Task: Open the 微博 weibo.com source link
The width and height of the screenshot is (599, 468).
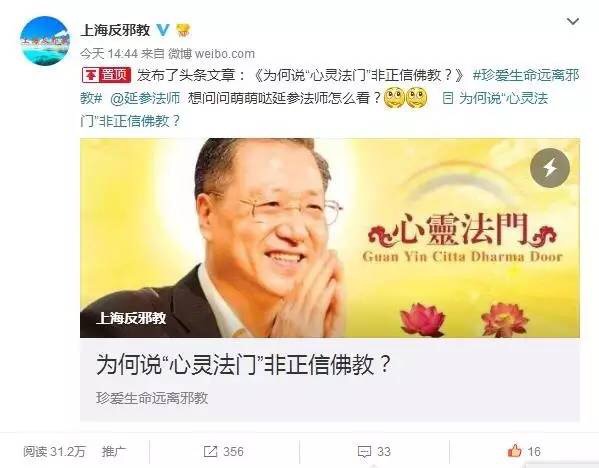Action: 212,54
